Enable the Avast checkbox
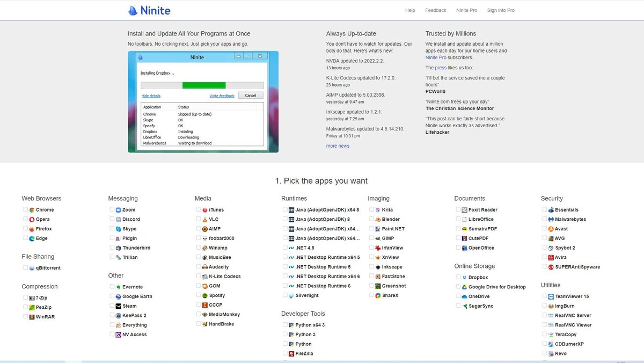644x363 pixels. click(x=545, y=229)
